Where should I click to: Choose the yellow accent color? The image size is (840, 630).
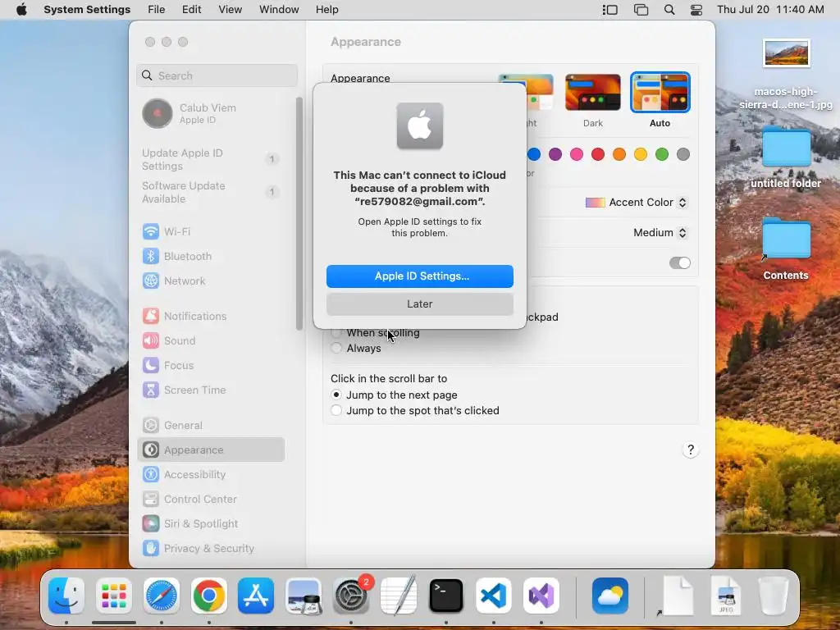[x=641, y=155]
